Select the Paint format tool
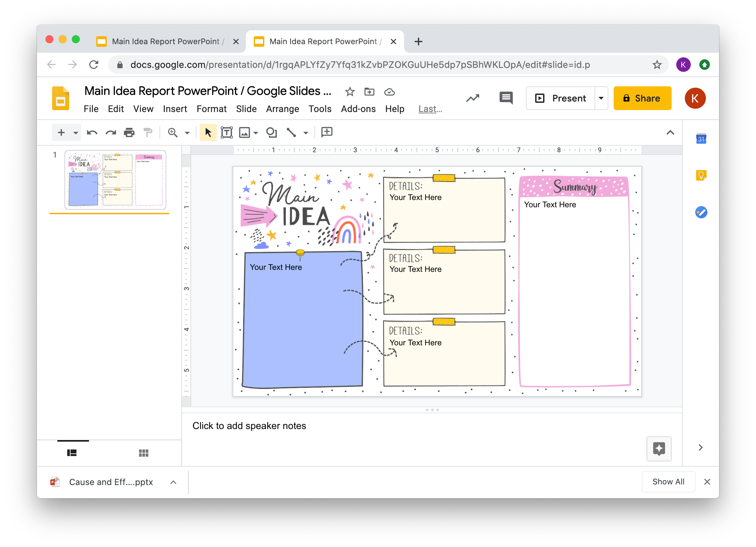Viewport: 756px width, 547px height. 148,132
